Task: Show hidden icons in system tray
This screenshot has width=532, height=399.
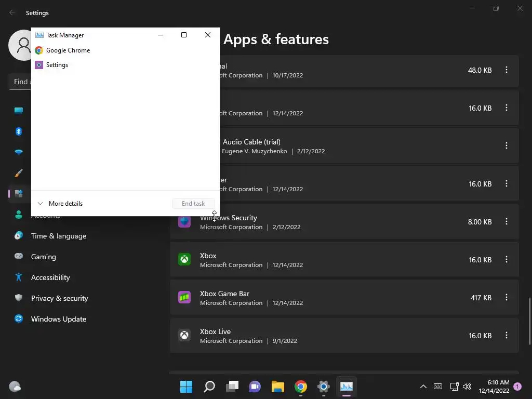Action: point(423,387)
